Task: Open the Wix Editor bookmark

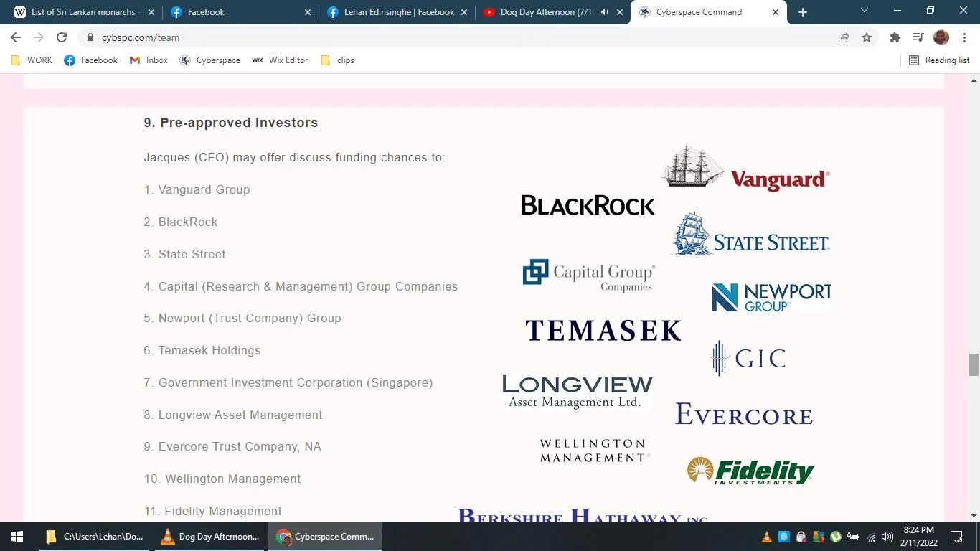Action: point(280,60)
